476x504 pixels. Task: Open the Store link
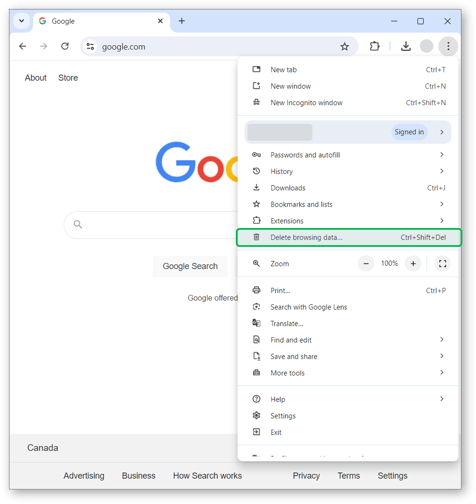(68, 78)
